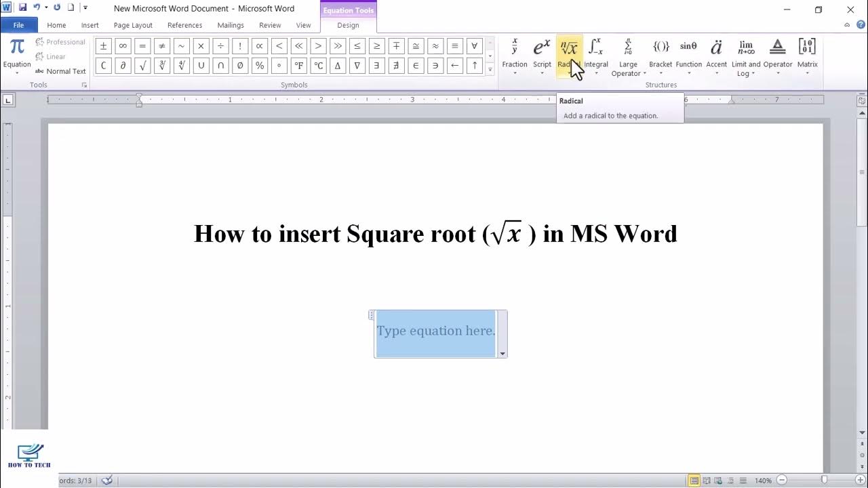Insert the degrees Fahrenheit symbol
This screenshot has height=488, width=868.
tap(299, 66)
